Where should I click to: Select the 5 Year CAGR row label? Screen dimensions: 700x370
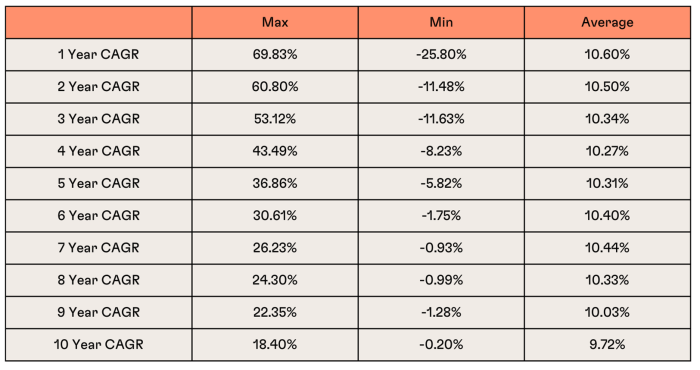pyautogui.click(x=99, y=183)
